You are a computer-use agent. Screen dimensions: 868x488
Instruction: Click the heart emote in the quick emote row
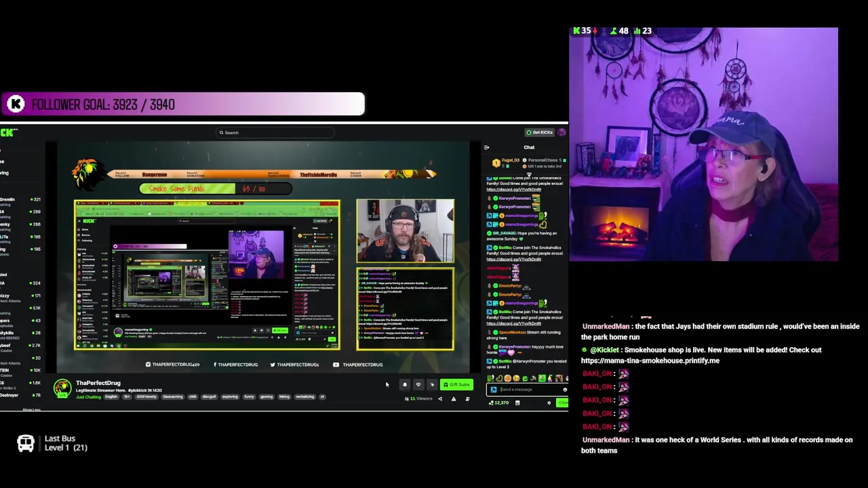point(498,378)
